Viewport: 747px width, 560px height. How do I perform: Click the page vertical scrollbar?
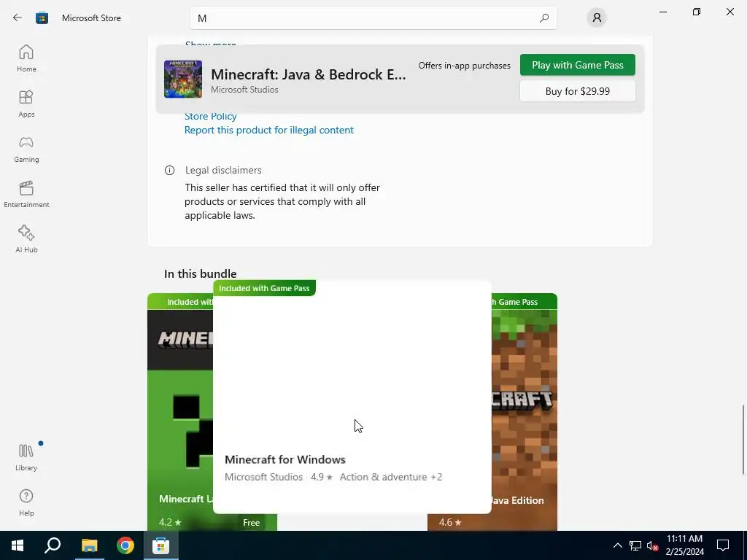coord(743,440)
